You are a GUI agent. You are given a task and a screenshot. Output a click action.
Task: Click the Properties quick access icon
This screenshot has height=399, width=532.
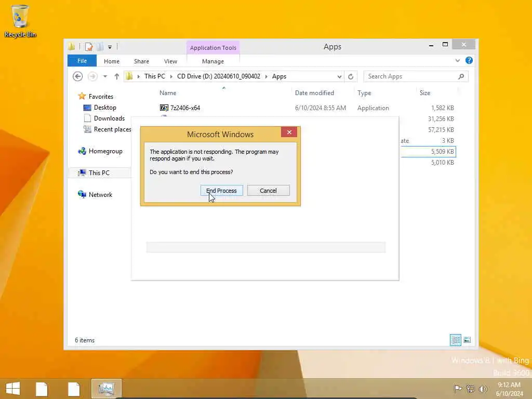click(x=88, y=46)
